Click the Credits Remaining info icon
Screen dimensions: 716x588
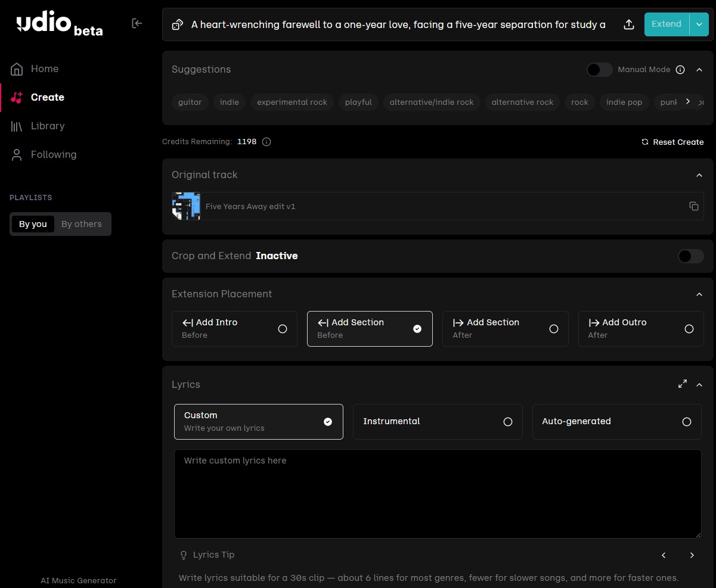(266, 142)
